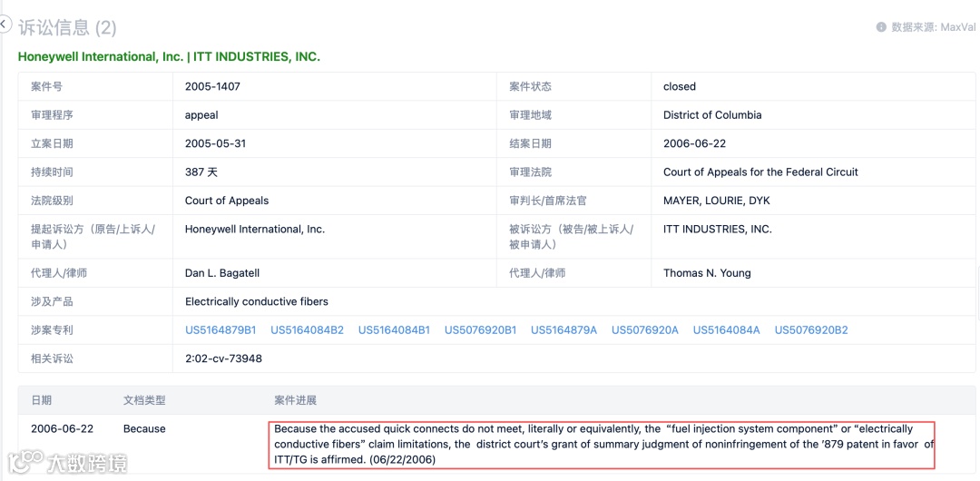The width and height of the screenshot is (980, 481).
Task: Select the duration value 387 天
Action: (x=201, y=172)
